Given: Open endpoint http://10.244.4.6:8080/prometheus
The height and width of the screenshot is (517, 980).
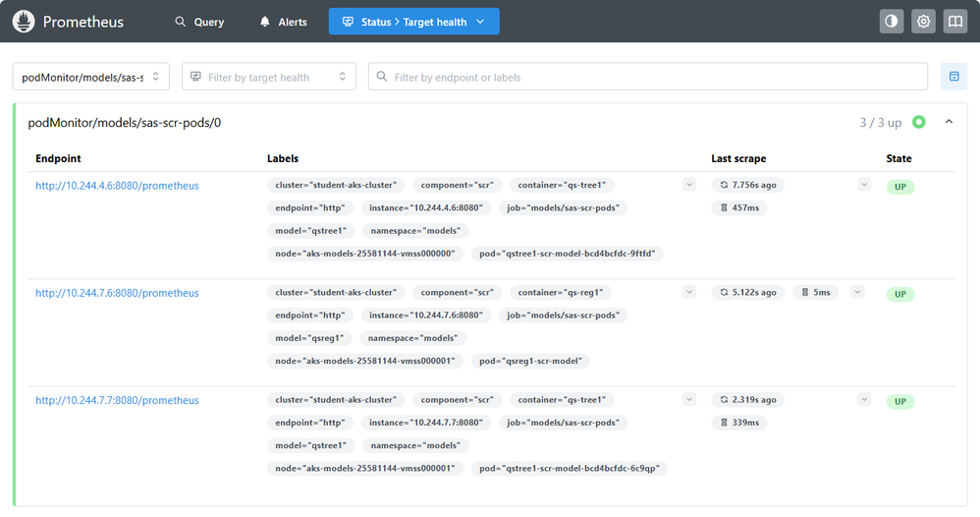Looking at the screenshot, I should [x=117, y=185].
